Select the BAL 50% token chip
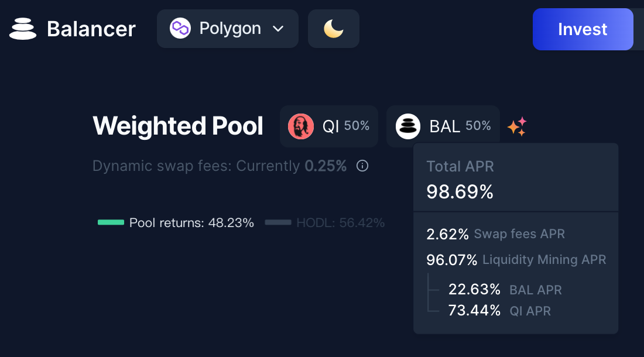This screenshot has width=644, height=357. pyautogui.click(x=443, y=126)
